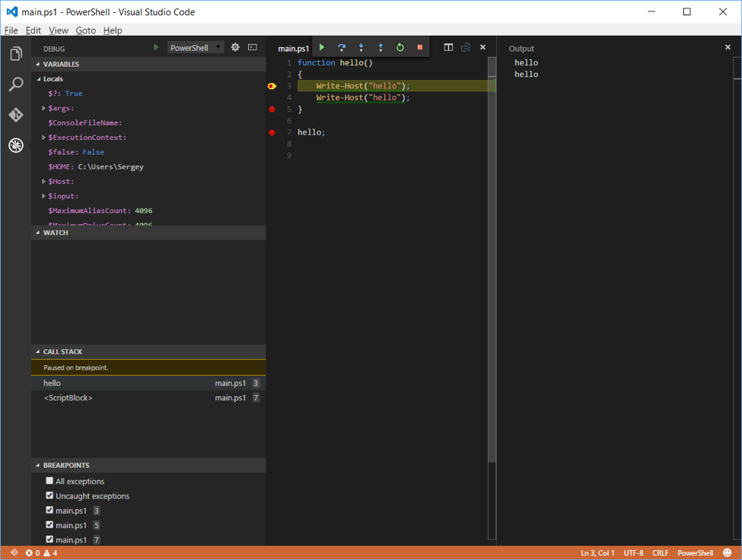Enable the All exceptions checkbox

pyautogui.click(x=49, y=480)
